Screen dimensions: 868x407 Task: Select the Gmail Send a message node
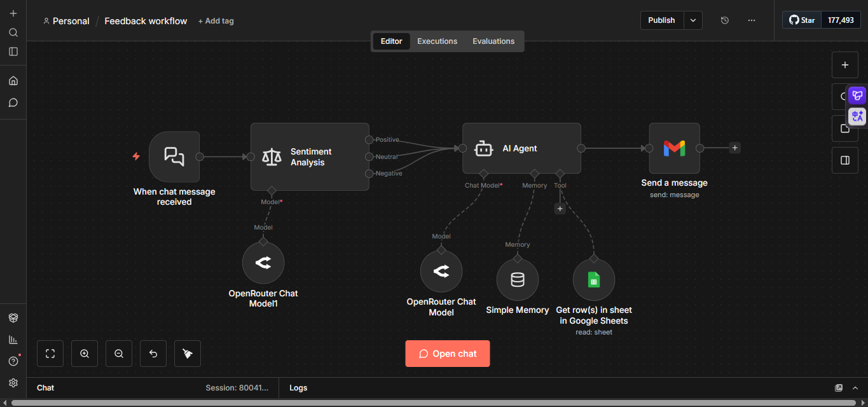(674, 148)
